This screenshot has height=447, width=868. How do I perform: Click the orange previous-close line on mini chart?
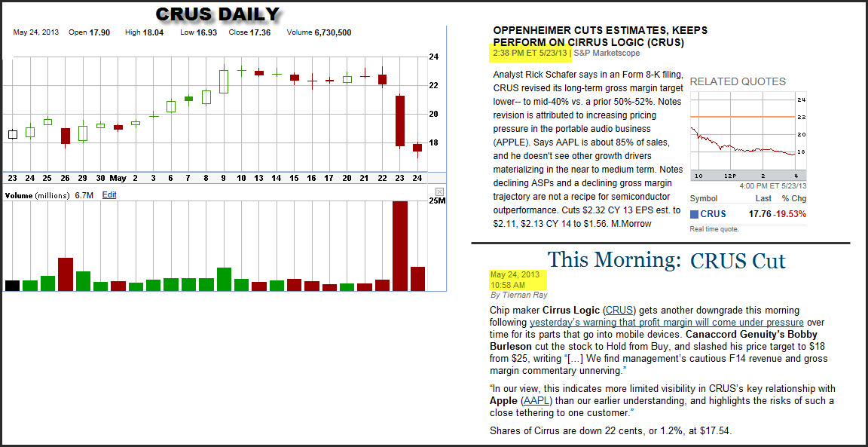pyautogui.click(x=741, y=117)
